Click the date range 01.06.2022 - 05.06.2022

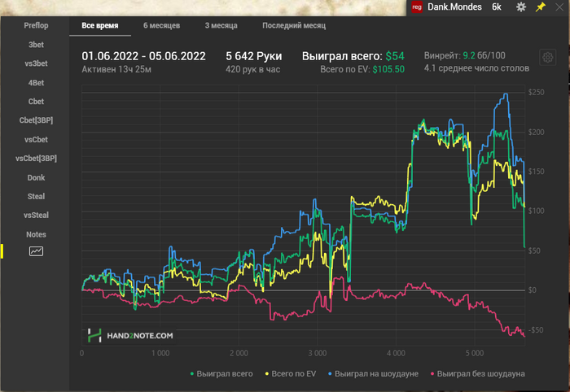(143, 56)
